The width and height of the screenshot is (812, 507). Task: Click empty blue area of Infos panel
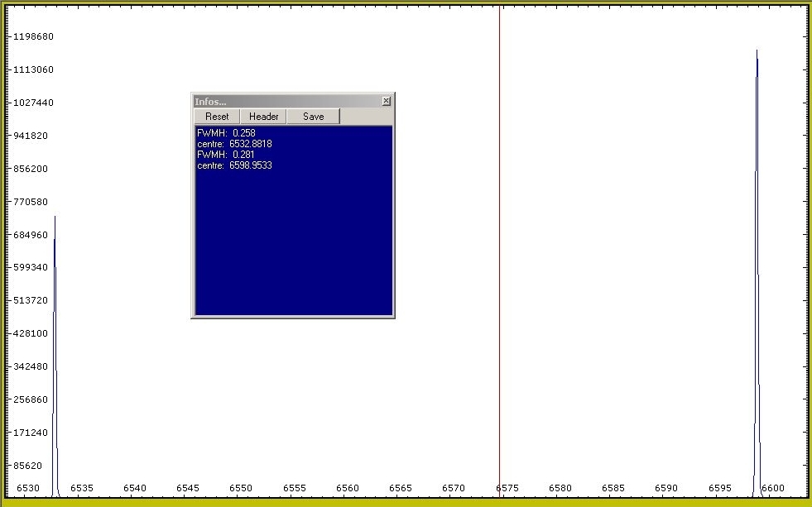coord(293,248)
